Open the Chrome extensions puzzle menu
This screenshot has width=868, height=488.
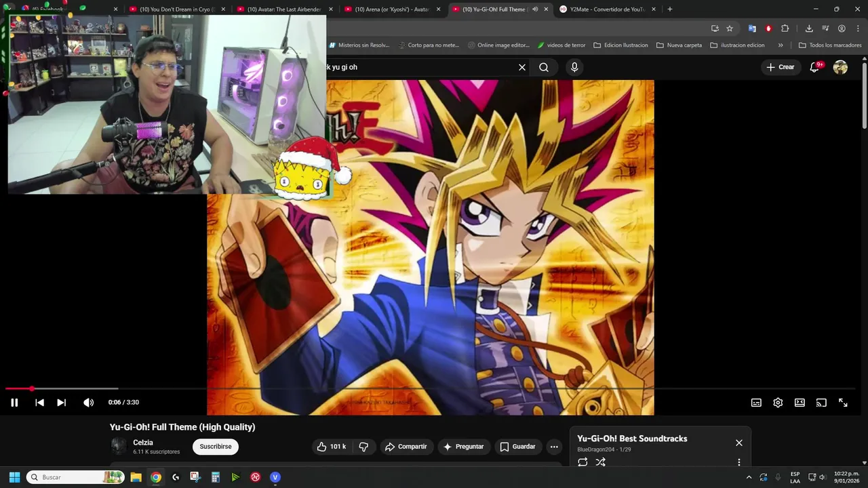[x=785, y=28]
